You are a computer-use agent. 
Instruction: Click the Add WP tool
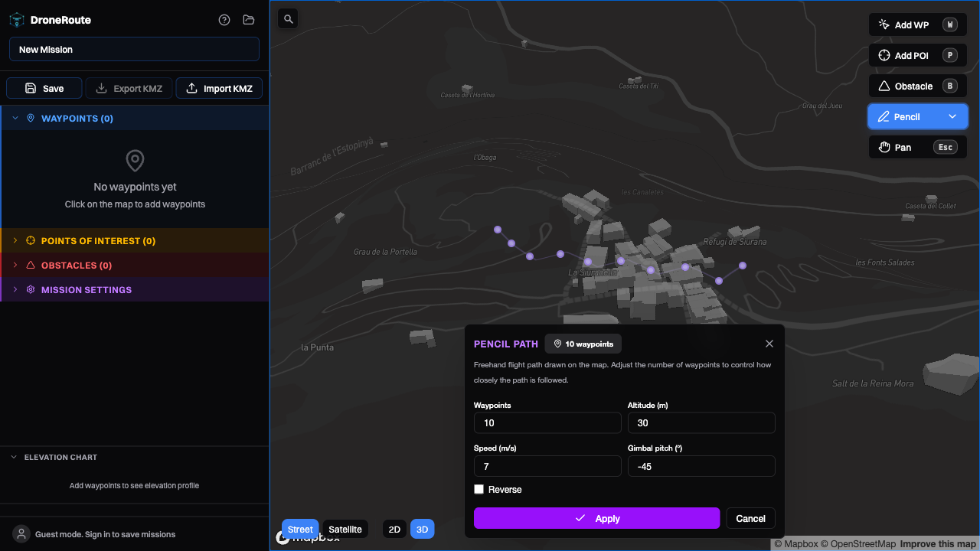tap(918, 25)
